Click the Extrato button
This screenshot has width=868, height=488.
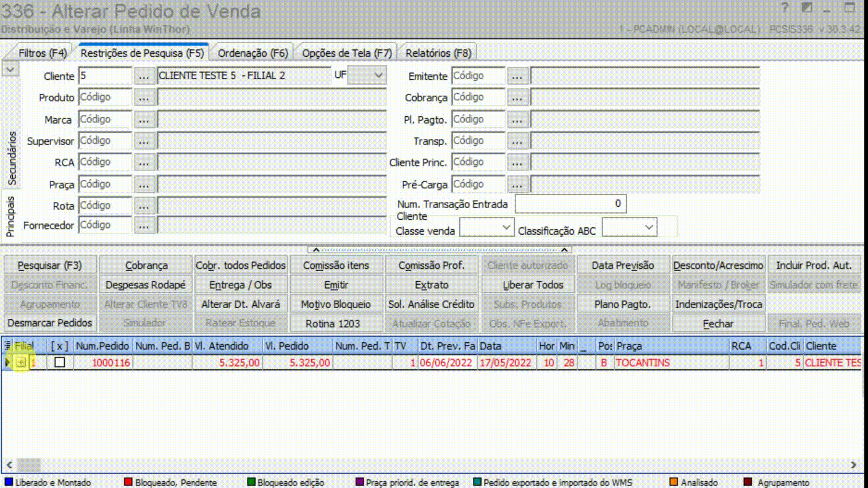(432, 285)
